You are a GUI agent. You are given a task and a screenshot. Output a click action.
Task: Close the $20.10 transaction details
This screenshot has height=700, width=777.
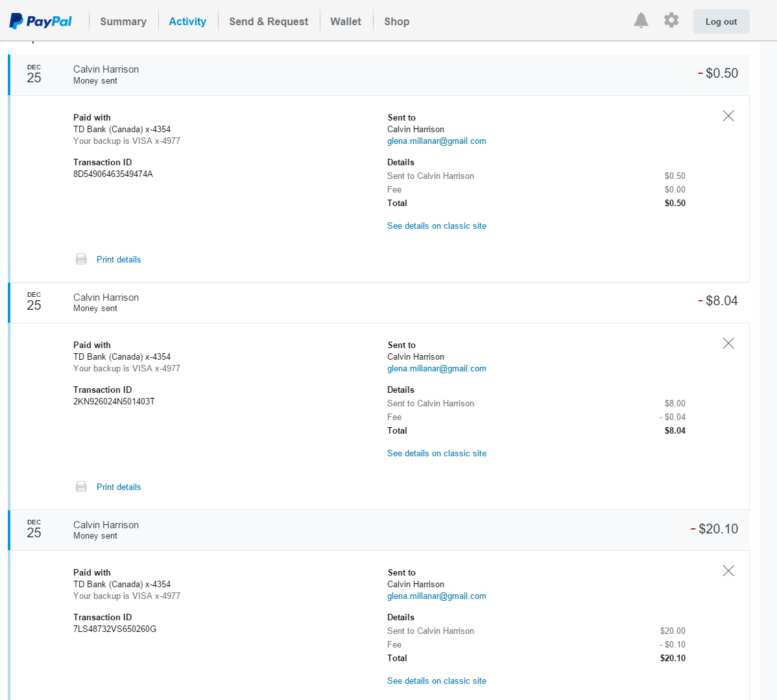point(728,571)
